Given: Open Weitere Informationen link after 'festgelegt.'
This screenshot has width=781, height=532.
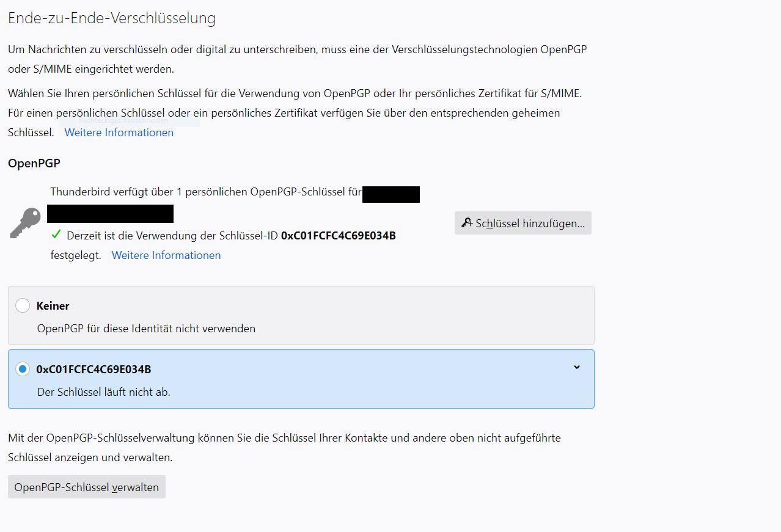Looking at the screenshot, I should tap(166, 255).
